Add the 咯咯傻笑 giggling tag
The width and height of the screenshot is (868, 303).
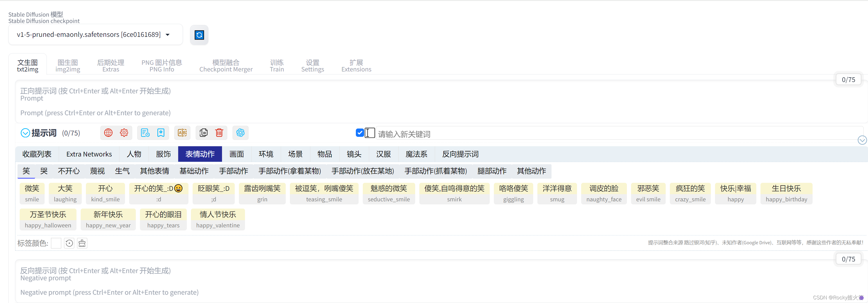pos(514,194)
